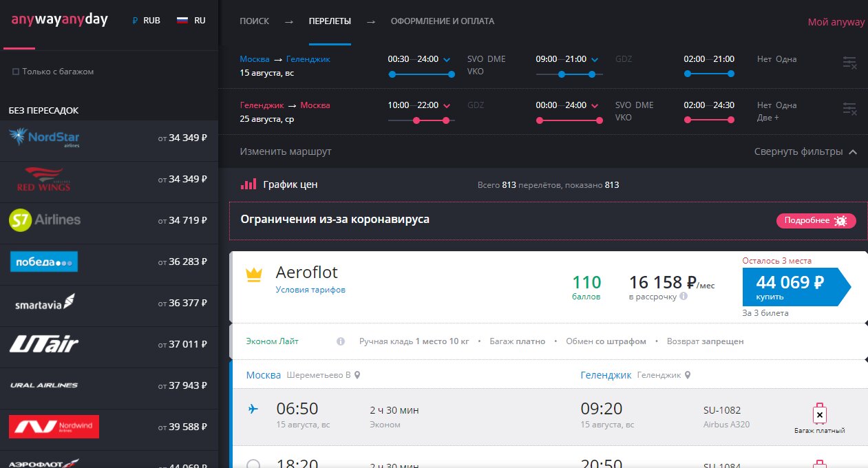This screenshot has height=468, width=868.
Task: Adjust Moscow departure time slider
Action: point(422,74)
